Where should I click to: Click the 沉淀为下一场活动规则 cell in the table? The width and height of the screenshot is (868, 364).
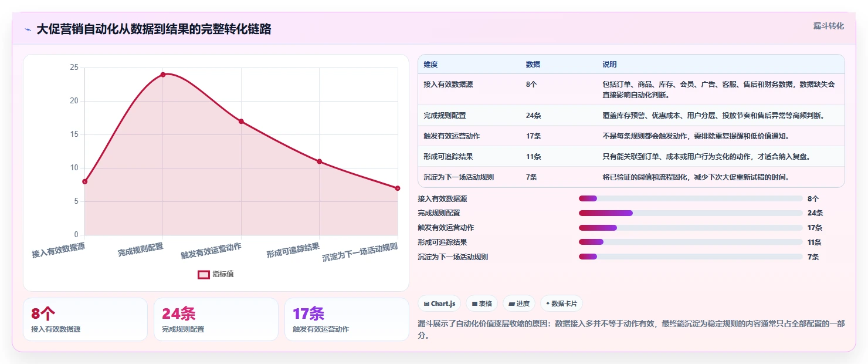(459, 177)
